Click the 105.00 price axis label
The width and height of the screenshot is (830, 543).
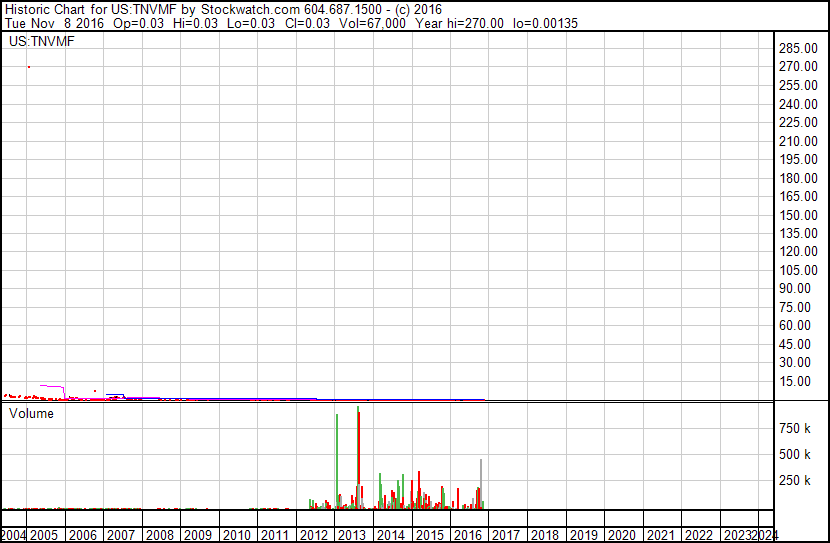tap(798, 270)
